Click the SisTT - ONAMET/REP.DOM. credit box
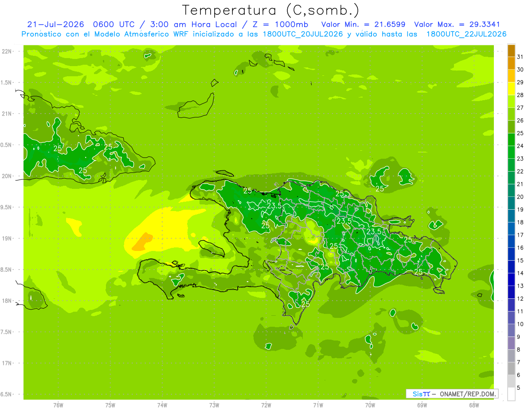Image resolution: width=532 pixels, height=411 pixels. pos(452,394)
